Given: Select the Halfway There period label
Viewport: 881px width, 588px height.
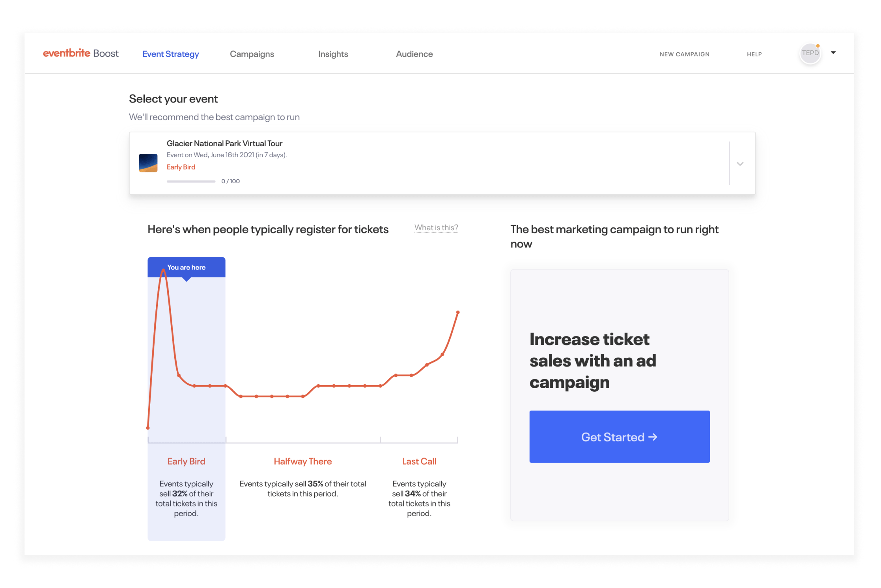Looking at the screenshot, I should click(302, 461).
